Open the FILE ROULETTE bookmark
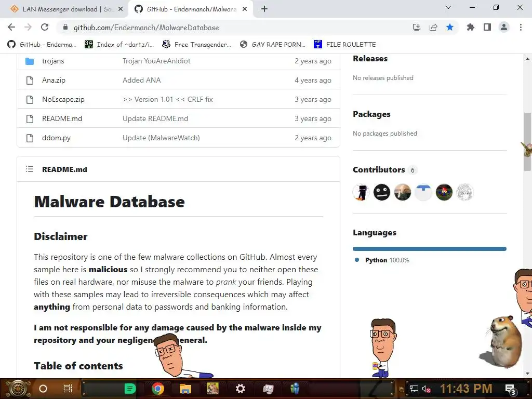Screen dimensions: 532x399 345,45
